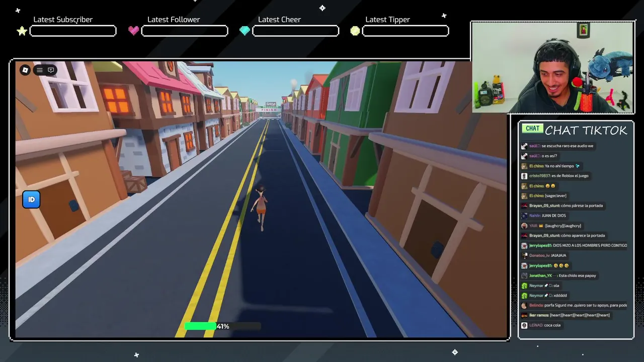Click message 'cómo párese la portada'
Viewport: 644px width, 362px height.
pos(581,206)
